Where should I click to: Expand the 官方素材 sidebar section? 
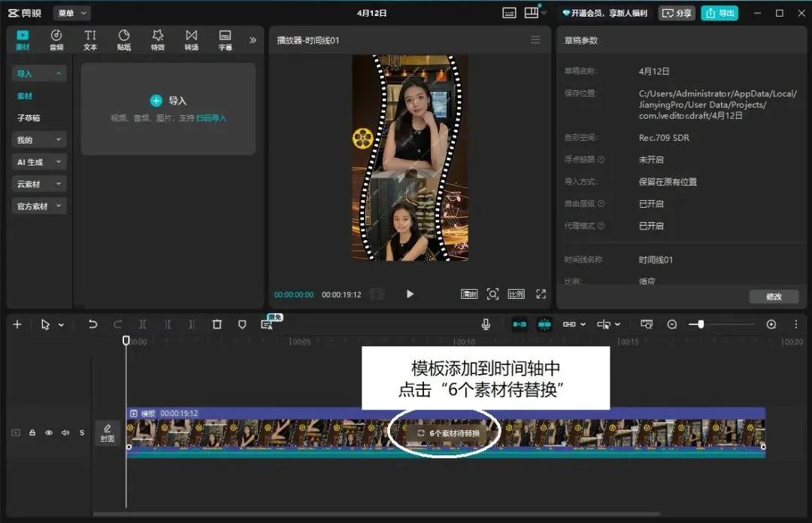39,206
